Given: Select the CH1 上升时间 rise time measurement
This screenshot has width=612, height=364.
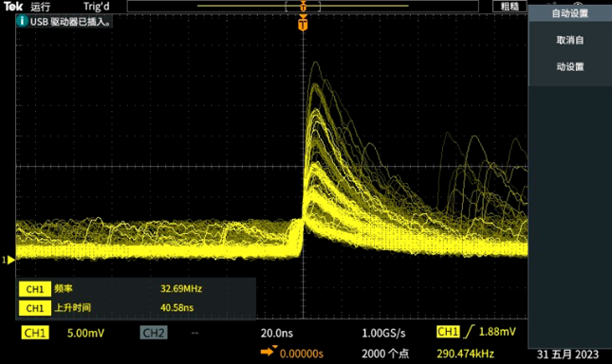Looking at the screenshot, I should tap(136, 308).
